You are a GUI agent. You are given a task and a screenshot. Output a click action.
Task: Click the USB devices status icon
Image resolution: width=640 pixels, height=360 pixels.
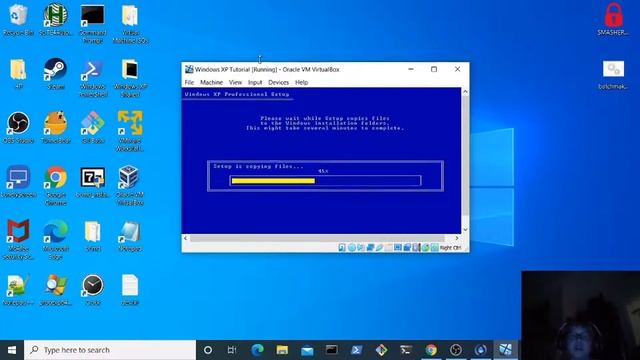click(x=379, y=247)
